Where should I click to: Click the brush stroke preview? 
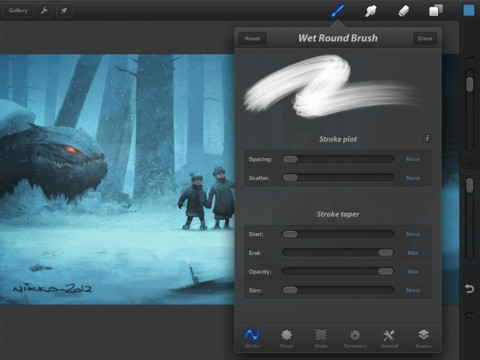[338, 87]
